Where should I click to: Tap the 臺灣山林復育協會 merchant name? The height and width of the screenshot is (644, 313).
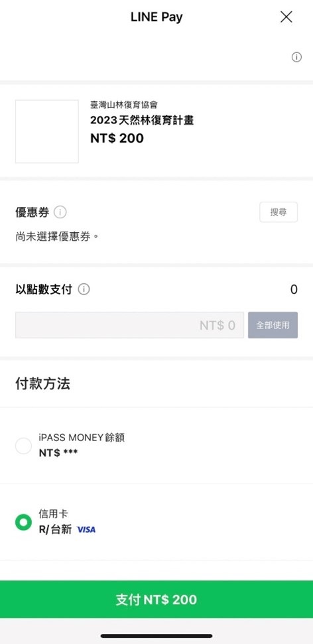pyautogui.click(x=124, y=105)
